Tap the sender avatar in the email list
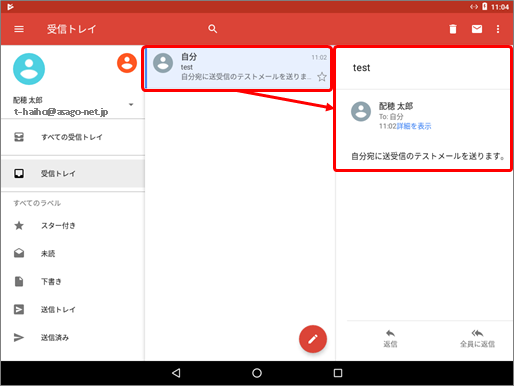The height and width of the screenshot is (386, 514). (x=163, y=63)
